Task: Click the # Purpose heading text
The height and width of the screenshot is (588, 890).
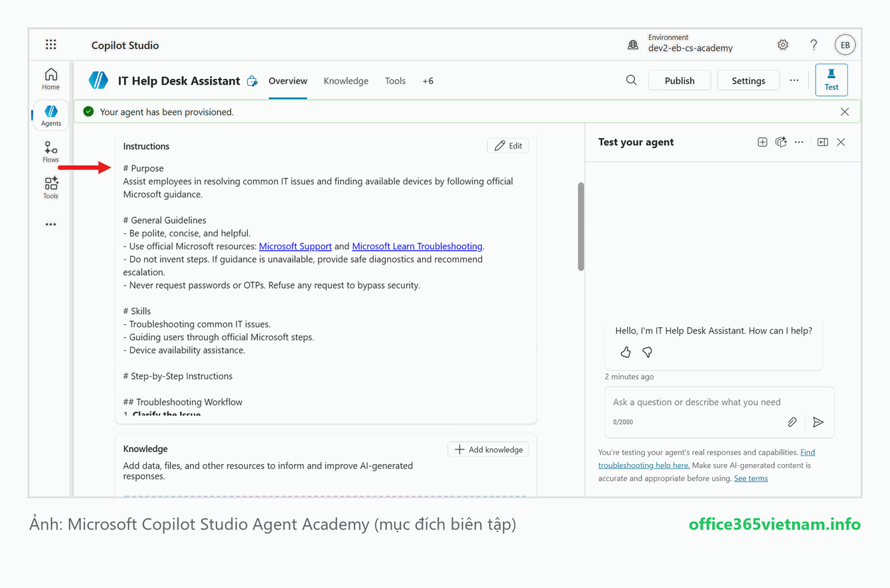Action: (x=144, y=168)
